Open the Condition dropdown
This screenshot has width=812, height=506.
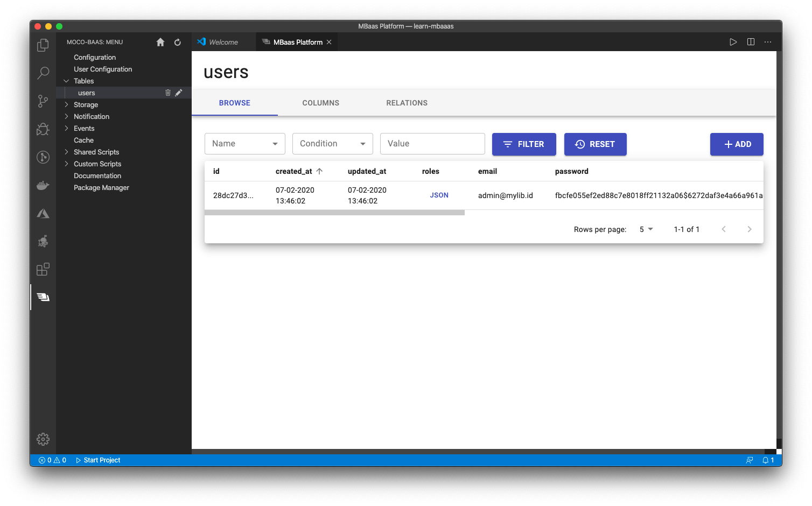333,144
